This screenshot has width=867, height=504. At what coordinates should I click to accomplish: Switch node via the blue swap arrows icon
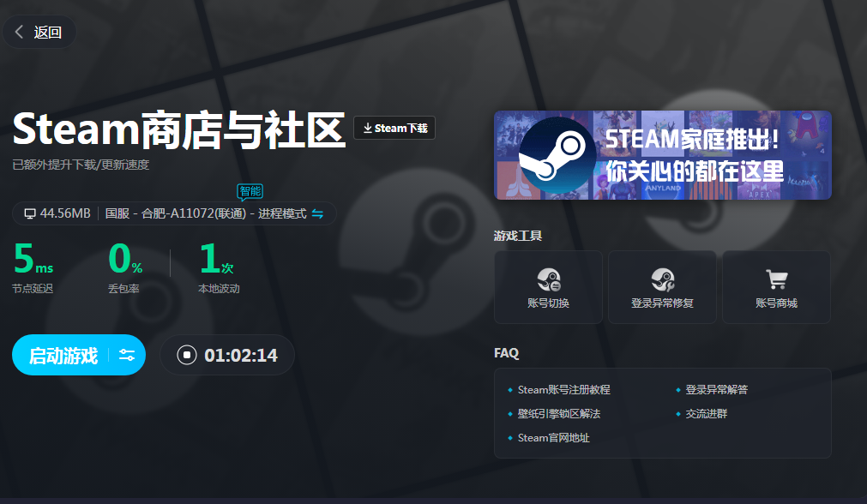pos(317,213)
